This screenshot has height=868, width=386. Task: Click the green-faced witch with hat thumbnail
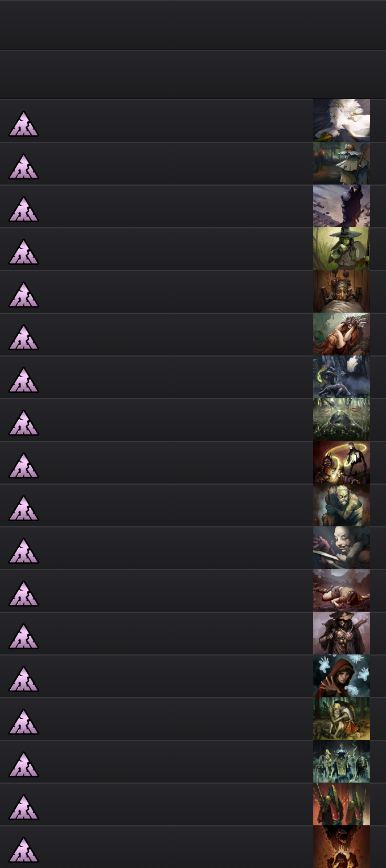pos(342,249)
